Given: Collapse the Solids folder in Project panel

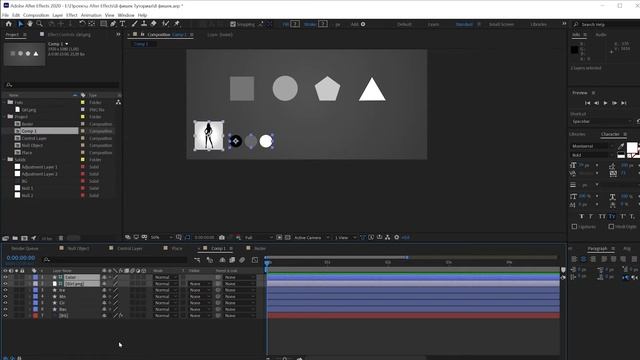Looking at the screenshot, I should click(4, 160).
